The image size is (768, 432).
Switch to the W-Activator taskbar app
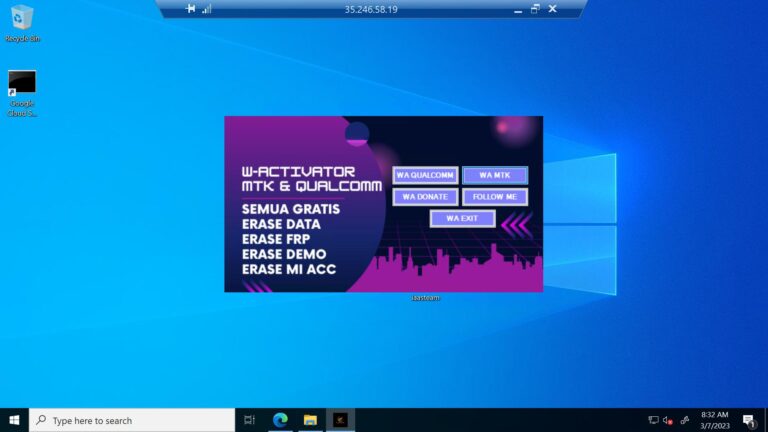[x=340, y=420]
